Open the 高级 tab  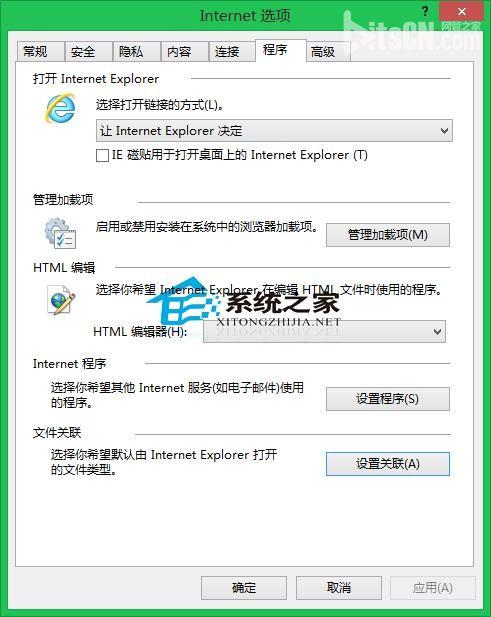click(x=328, y=51)
